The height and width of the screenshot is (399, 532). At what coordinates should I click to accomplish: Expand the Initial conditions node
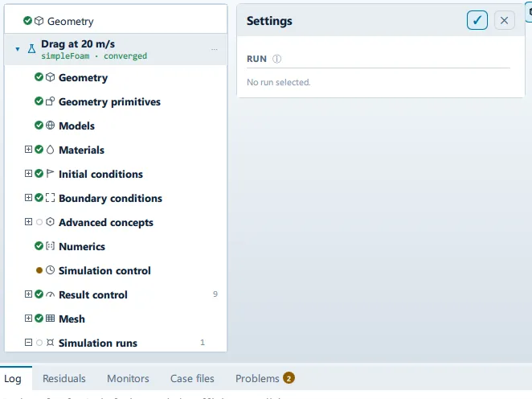[28, 174]
